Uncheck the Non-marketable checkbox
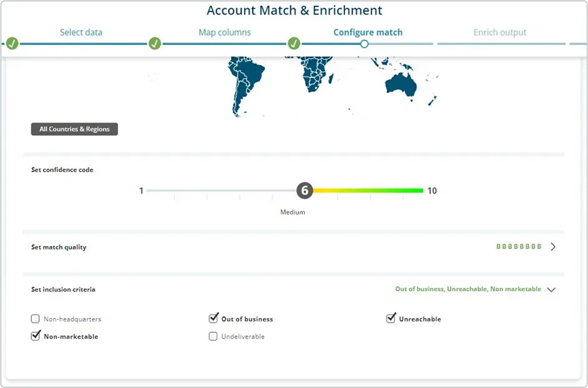The height and width of the screenshot is (388, 588). 35,336
